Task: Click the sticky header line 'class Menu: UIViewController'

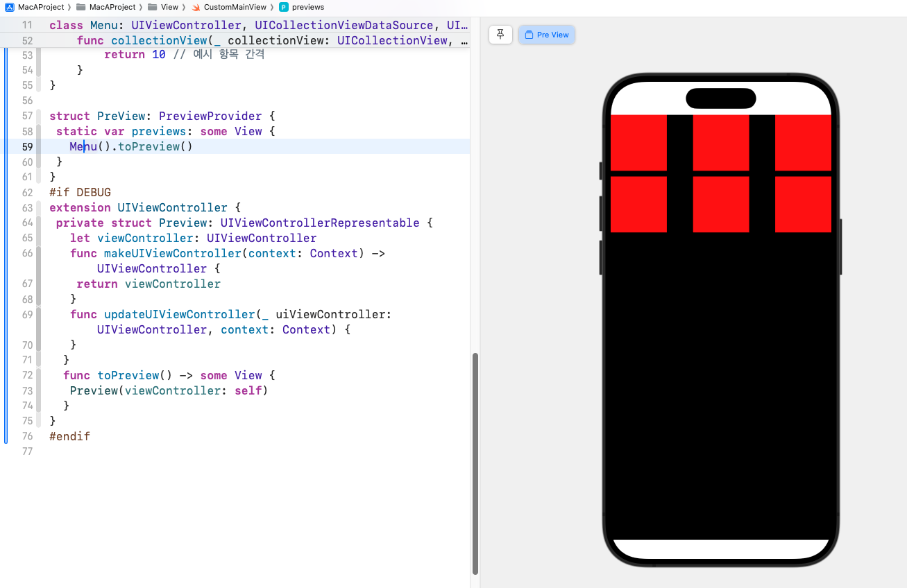Action: click(x=260, y=25)
